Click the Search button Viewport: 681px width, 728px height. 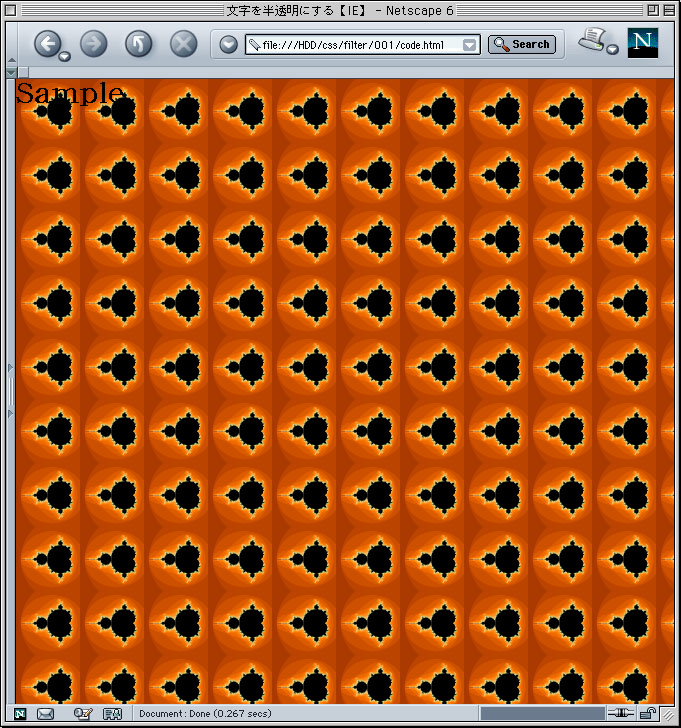pyautogui.click(x=522, y=45)
